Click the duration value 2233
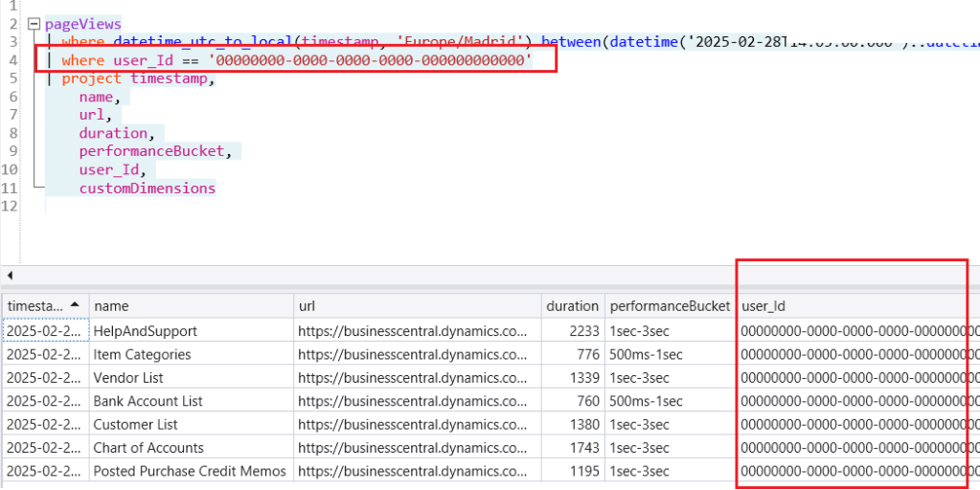Screen dimensions: 980x490 [x=584, y=330]
